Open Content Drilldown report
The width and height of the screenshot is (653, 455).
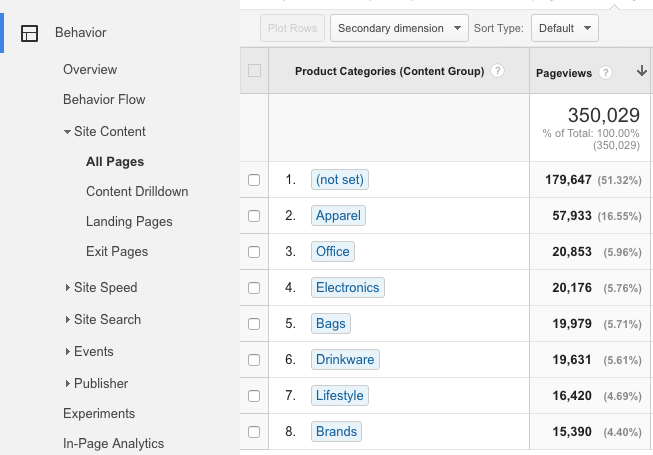point(137,191)
